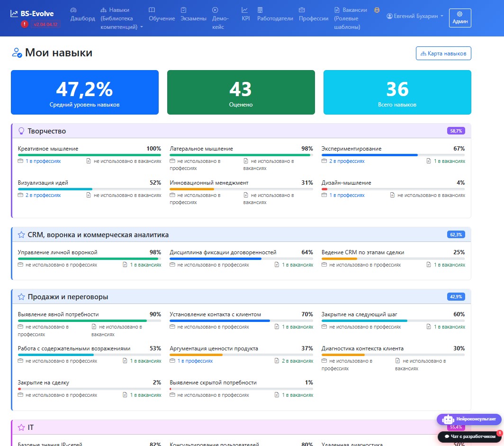Go to the Экзамены menu item

193,15
